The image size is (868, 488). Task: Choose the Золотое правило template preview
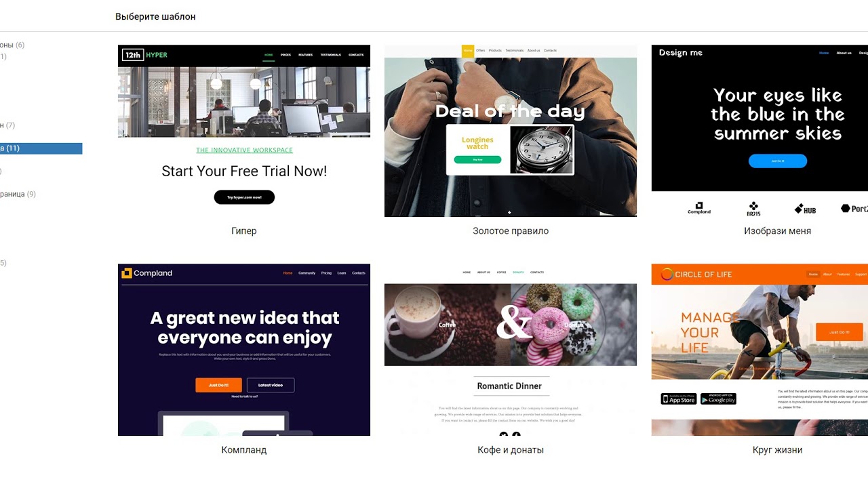[x=511, y=131]
